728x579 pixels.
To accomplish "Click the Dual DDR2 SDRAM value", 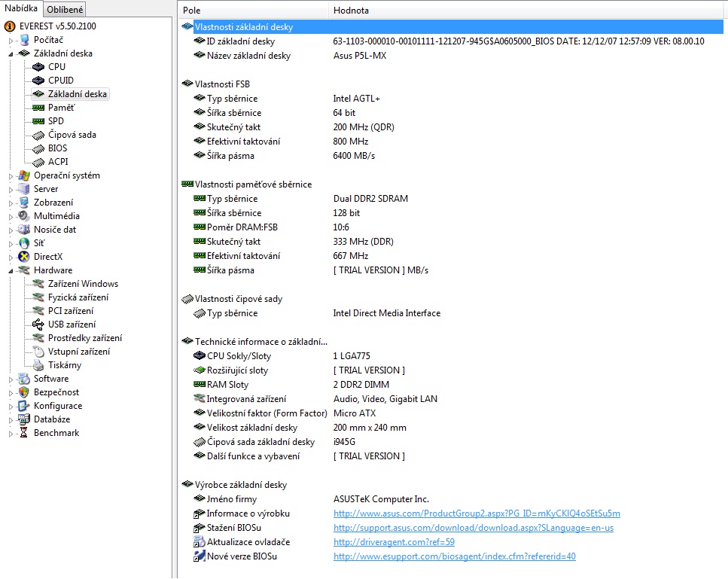I will point(370,199).
